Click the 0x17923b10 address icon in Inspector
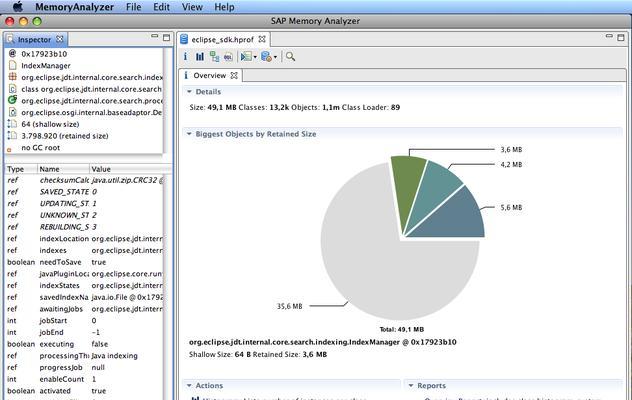 tap(12, 54)
